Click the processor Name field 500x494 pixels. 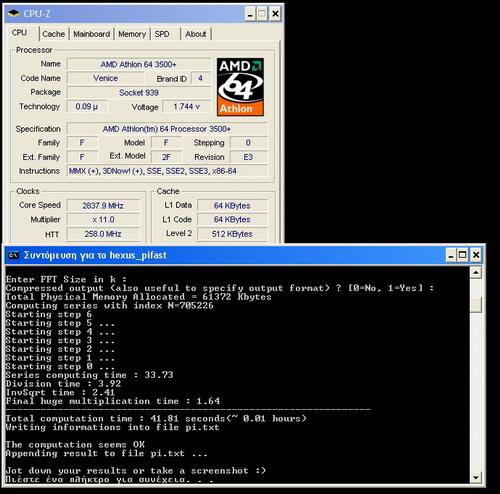click(139, 64)
